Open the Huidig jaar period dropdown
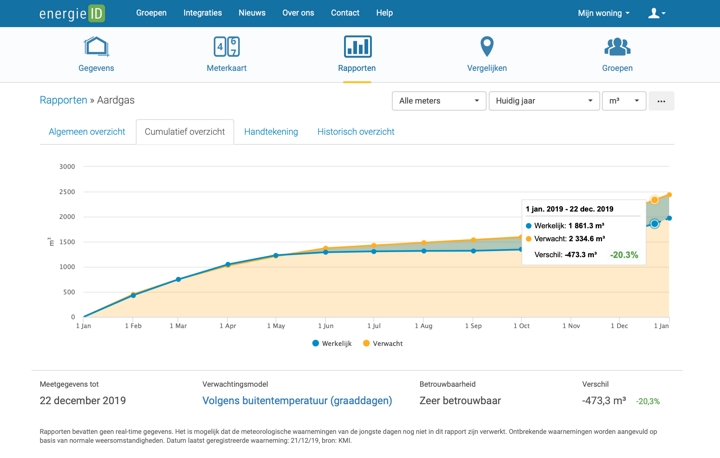Image resolution: width=720 pixels, height=458 pixels. (544, 101)
